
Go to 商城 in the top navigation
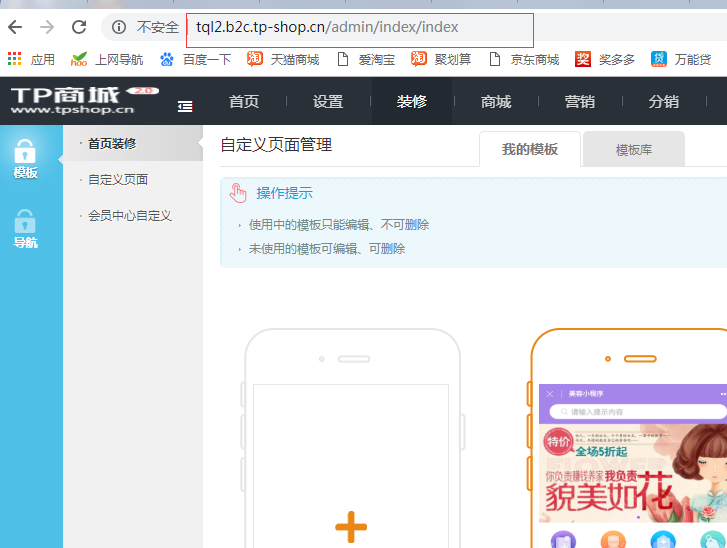[x=496, y=101]
